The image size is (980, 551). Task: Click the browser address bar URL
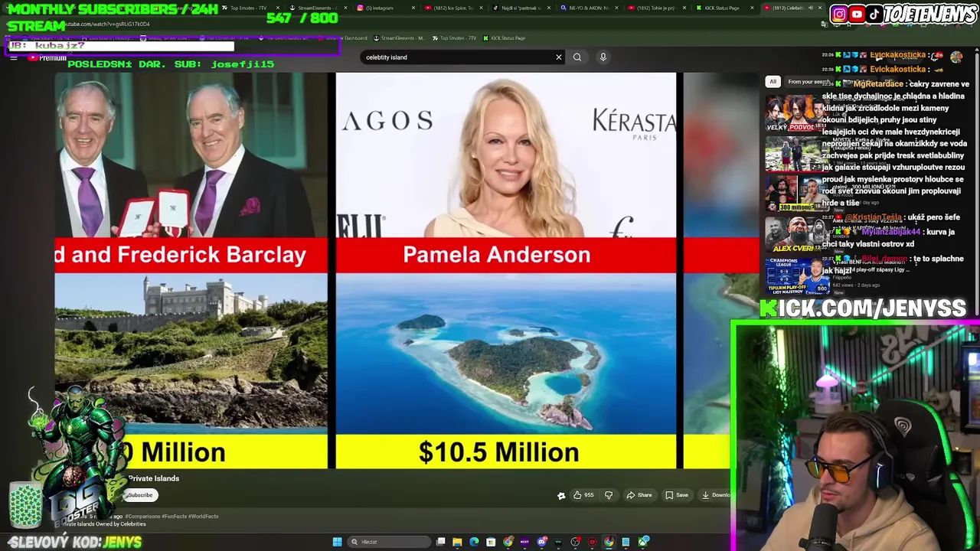tap(107, 24)
